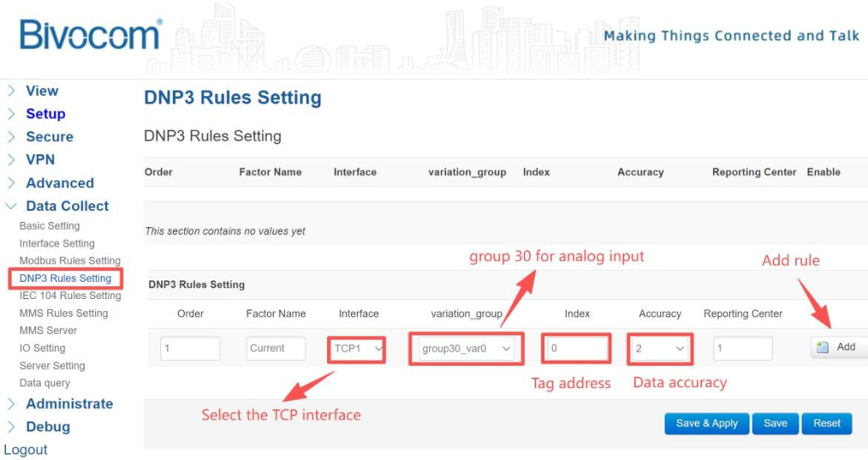
Task: Focus the Index input field
Action: pos(577,348)
